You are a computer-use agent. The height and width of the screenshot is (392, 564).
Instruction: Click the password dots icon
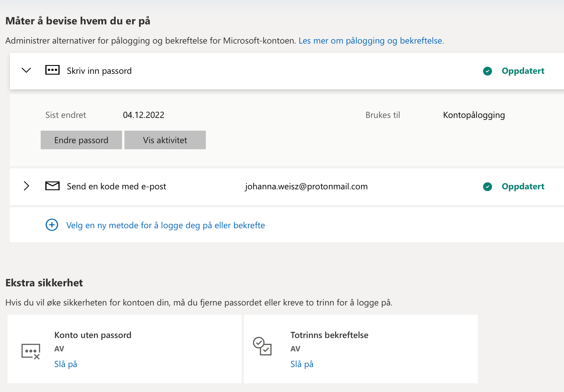tap(52, 70)
